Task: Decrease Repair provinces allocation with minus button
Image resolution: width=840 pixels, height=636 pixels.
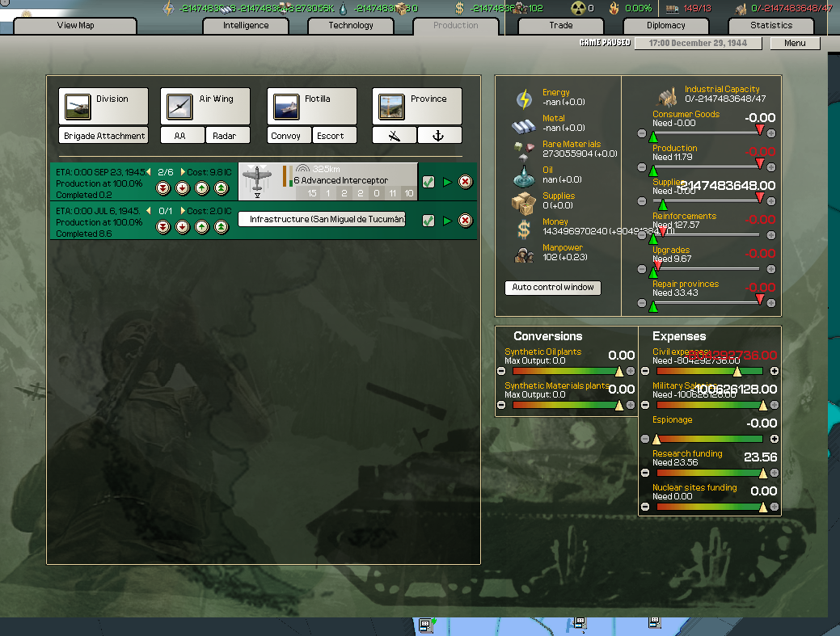Action: point(642,304)
